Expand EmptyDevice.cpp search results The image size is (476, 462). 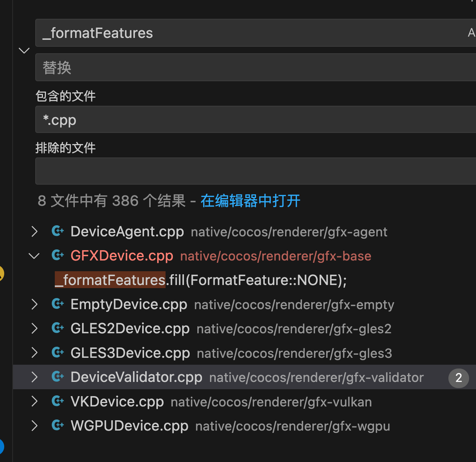[x=34, y=304]
